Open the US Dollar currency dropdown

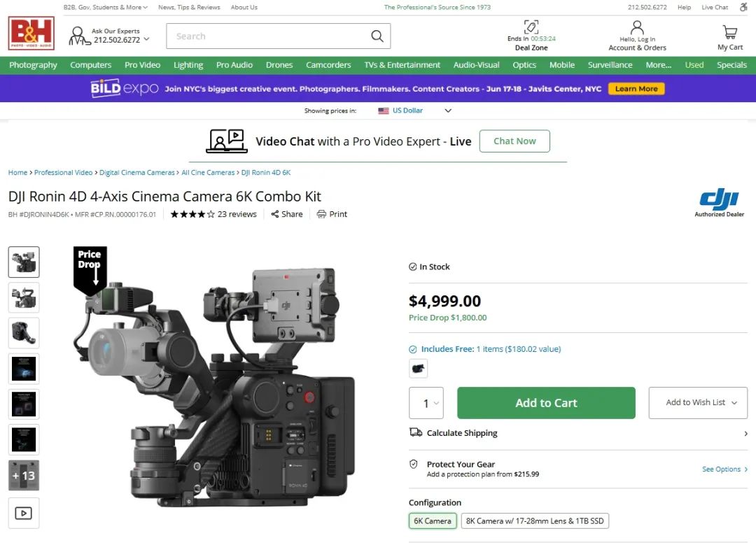pos(414,111)
